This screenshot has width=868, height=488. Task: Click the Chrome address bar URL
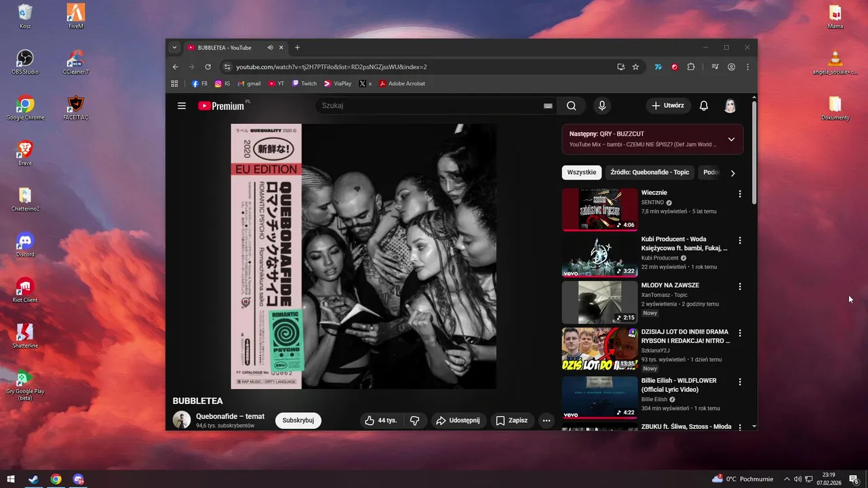(332, 67)
